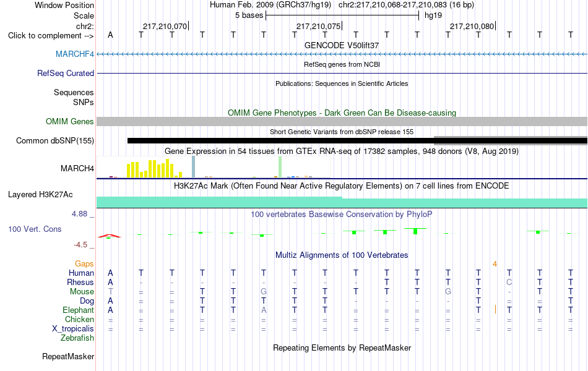Click the blue-gray bar in GTEx chart
Viewport: 588px width, 371px height.
pyautogui.click(x=193, y=167)
